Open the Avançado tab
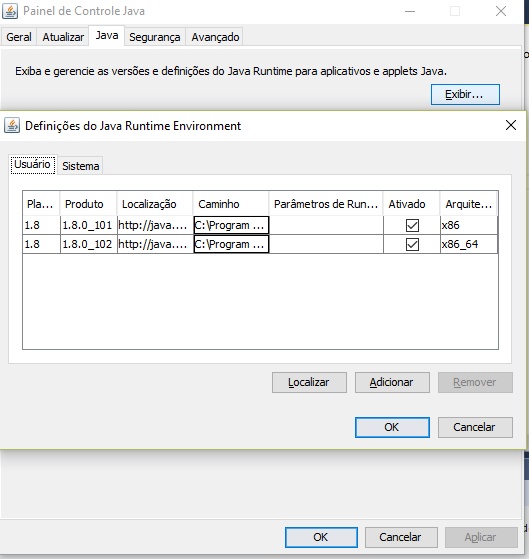529x559 pixels. coord(215,37)
